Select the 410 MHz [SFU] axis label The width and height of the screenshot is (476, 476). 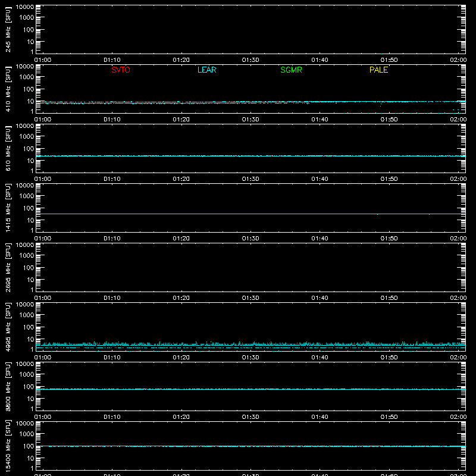click(x=8, y=89)
